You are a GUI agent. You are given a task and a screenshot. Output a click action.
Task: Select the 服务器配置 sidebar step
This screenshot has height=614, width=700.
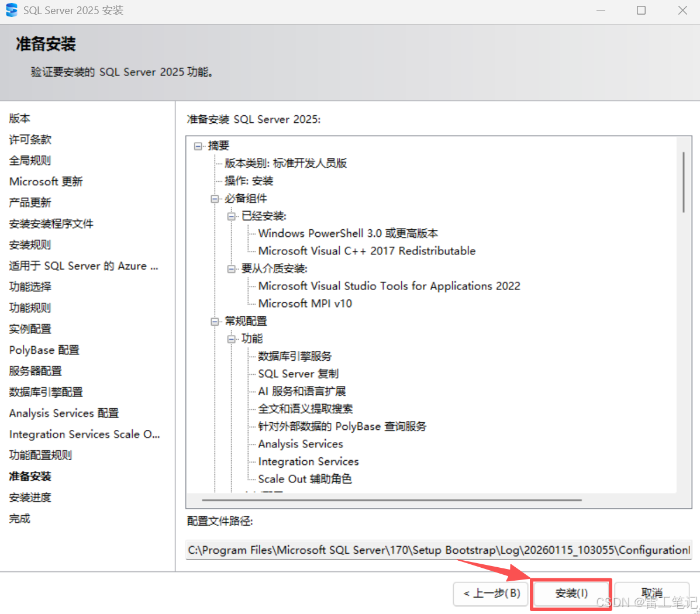pyautogui.click(x=36, y=371)
